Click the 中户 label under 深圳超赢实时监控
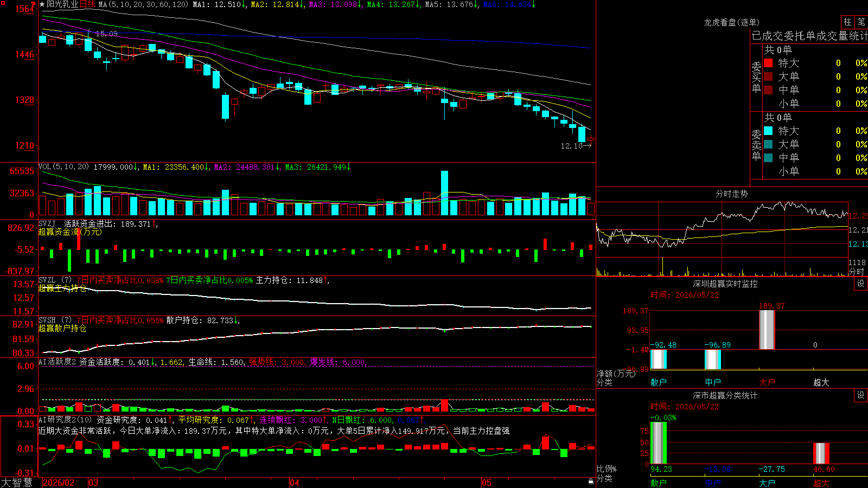The height and width of the screenshot is (488, 868). (x=713, y=382)
